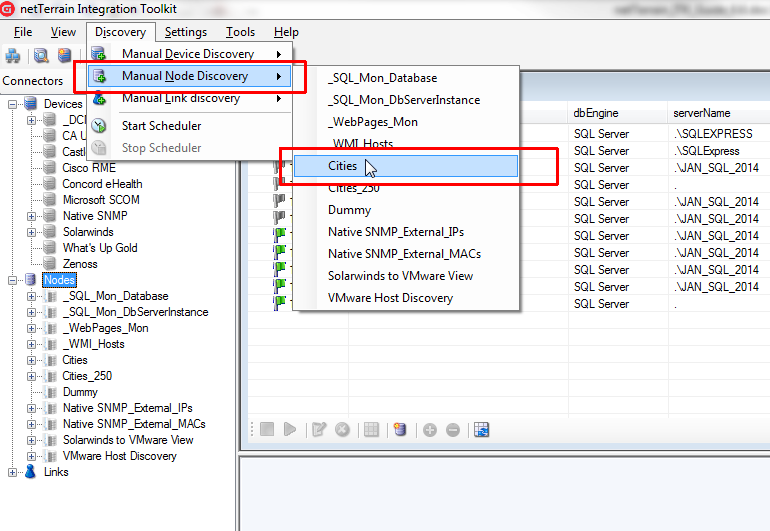Collapse the Devices tree node
770x531 pixels.
(13, 104)
